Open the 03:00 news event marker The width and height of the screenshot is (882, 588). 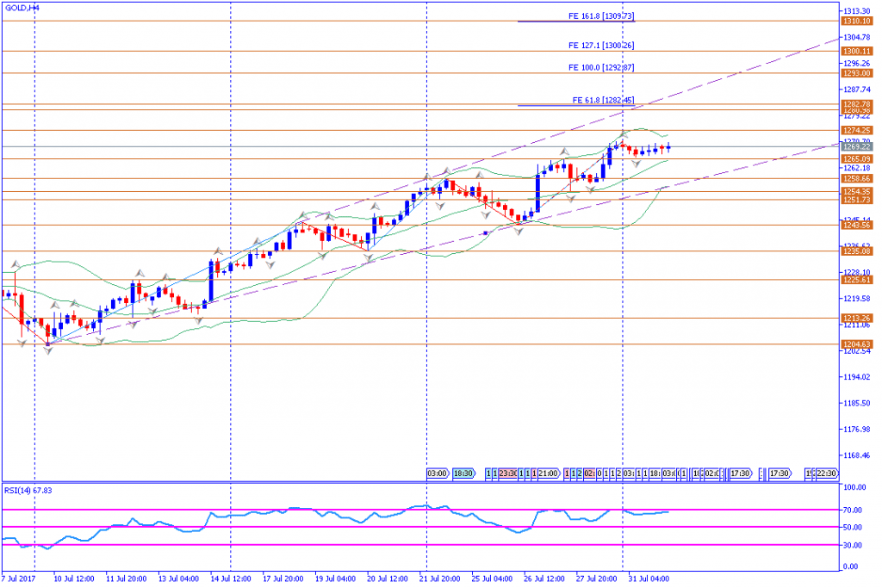pos(438,473)
